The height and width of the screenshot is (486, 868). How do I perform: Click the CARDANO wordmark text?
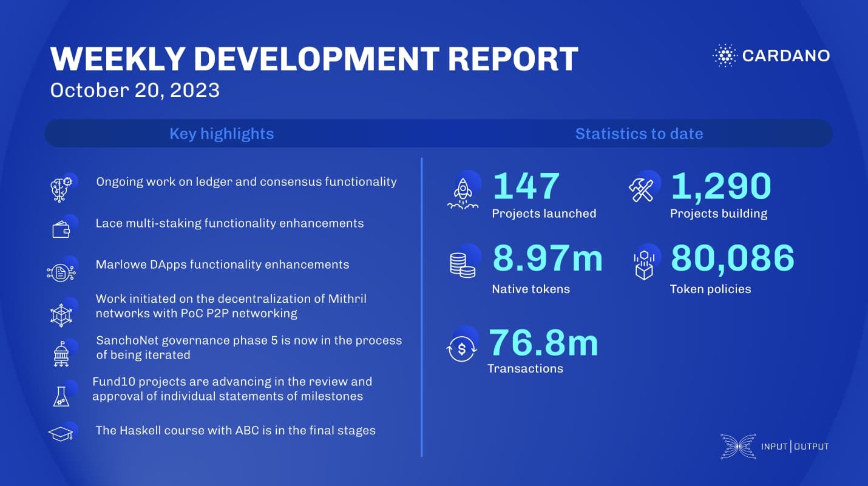click(x=786, y=56)
